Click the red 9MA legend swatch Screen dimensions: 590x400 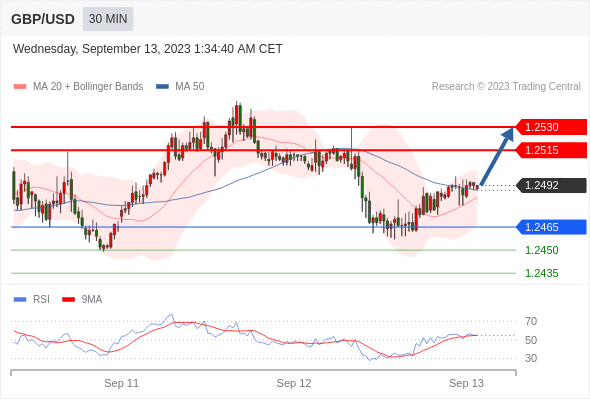tap(68, 300)
